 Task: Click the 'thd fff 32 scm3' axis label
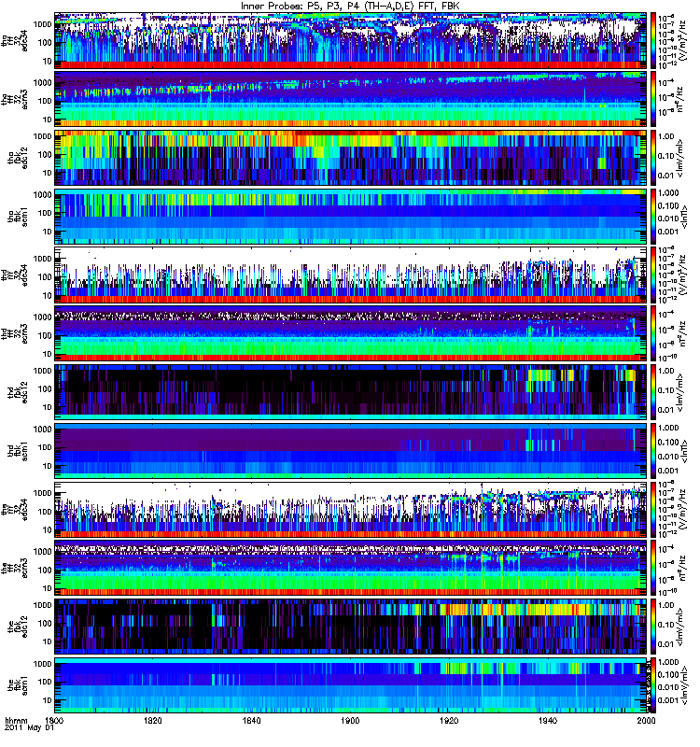(14, 333)
